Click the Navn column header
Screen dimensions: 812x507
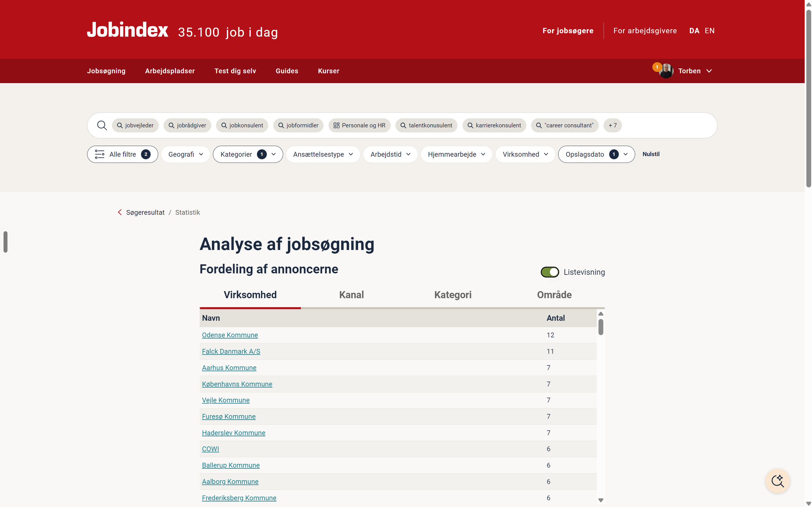click(211, 318)
